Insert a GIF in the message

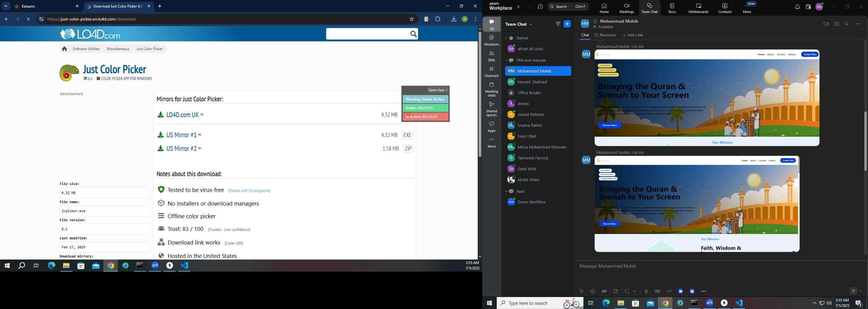tap(604, 291)
